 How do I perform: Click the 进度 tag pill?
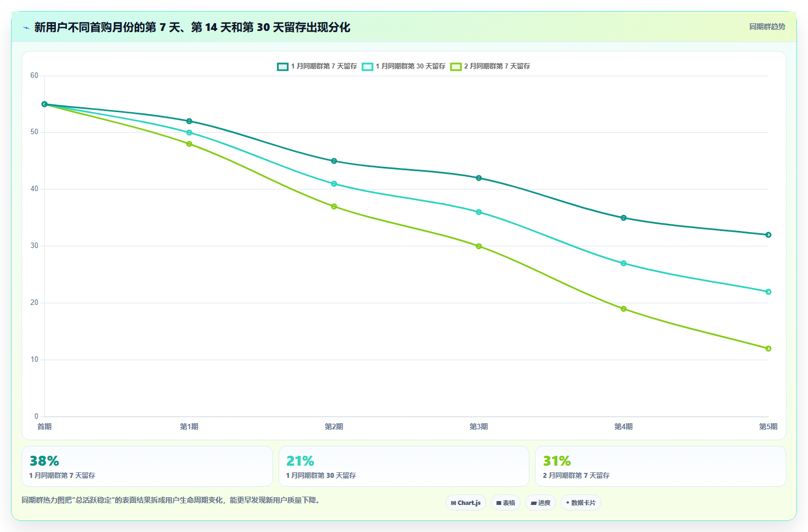coord(541,503)
